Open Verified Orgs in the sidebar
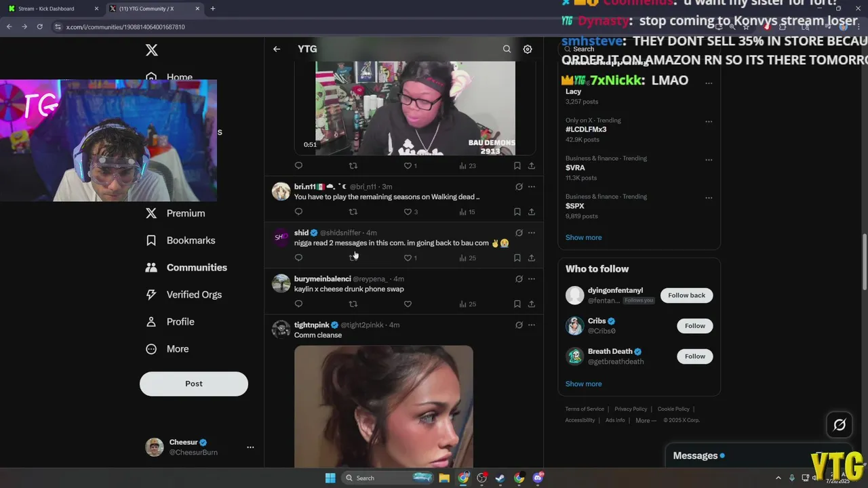Viewport: 868px width, 488px height. 184,294
